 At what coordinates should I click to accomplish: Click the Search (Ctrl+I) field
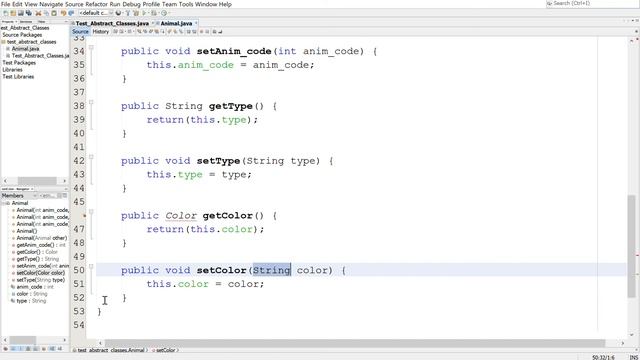pos(592,3)
